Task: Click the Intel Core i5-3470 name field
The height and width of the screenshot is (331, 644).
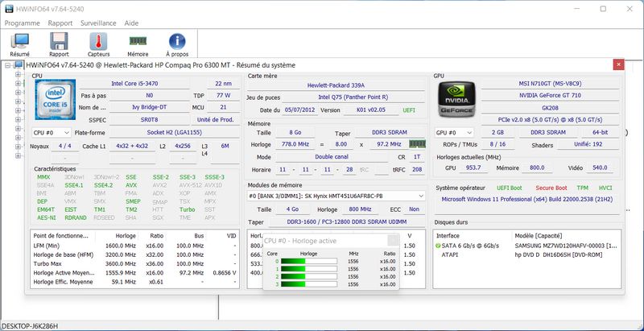Action: click(134, 84)
